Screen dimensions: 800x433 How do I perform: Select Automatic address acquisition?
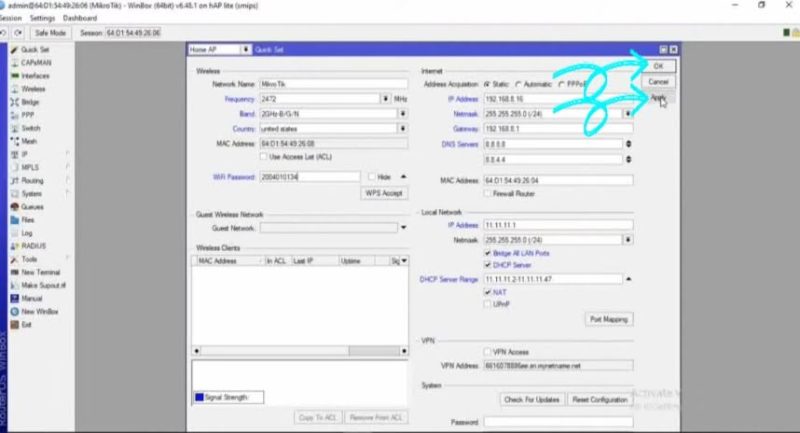[x=518, y=84]
